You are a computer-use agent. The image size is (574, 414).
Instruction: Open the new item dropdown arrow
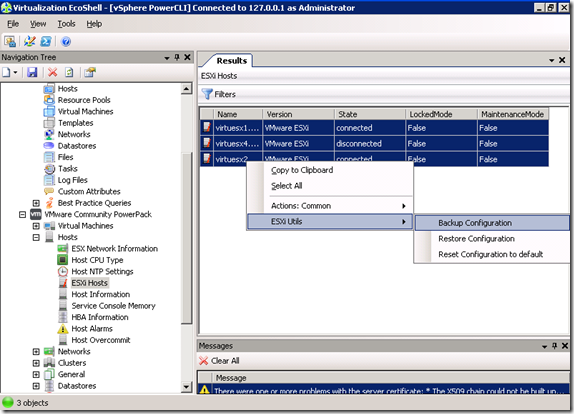pos(15,72)
